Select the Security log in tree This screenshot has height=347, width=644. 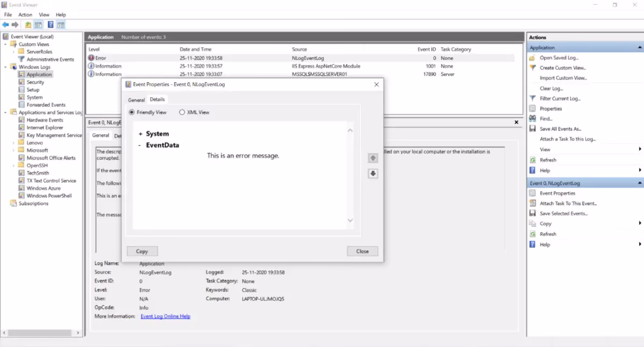[x=35, y=82]
